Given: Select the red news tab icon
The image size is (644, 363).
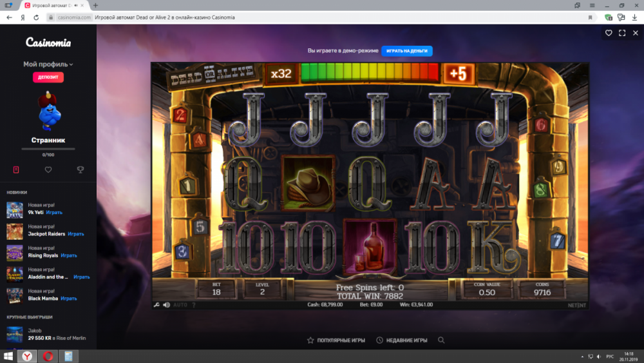Looking at the screenshot, I should (x=16, y=170).
